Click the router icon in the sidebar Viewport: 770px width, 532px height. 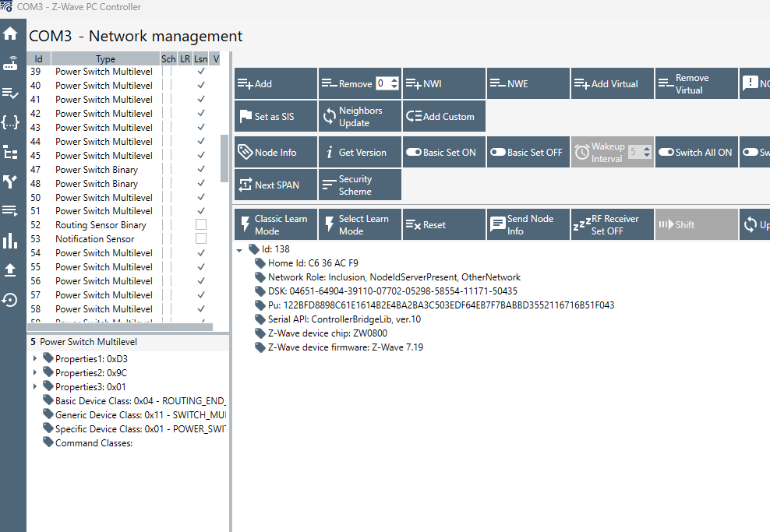click(10, 63)
